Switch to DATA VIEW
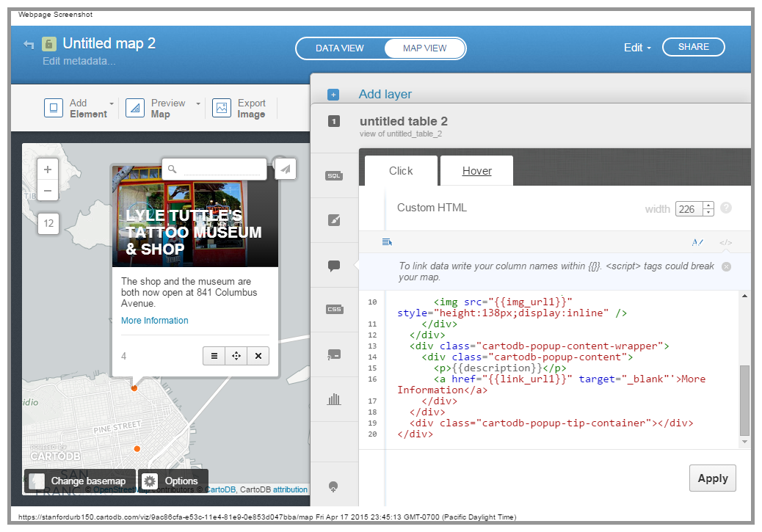This screenshot has width=762, height=532. [340, 48]
